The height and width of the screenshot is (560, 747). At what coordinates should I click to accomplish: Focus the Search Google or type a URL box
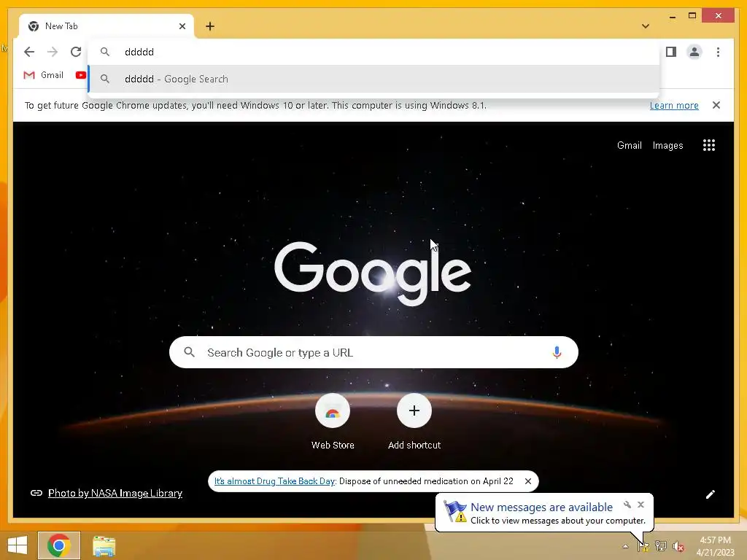(x=374, y=352)
